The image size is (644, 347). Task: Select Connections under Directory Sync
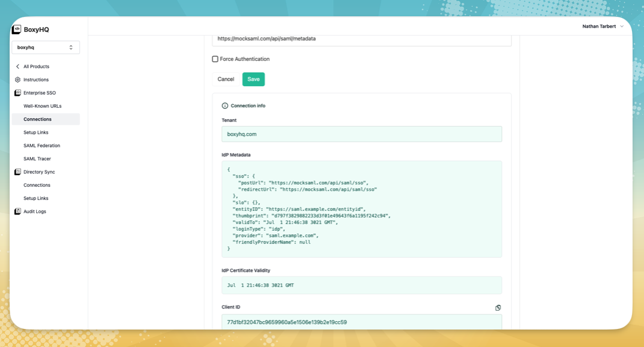click(x=37, y=185)
